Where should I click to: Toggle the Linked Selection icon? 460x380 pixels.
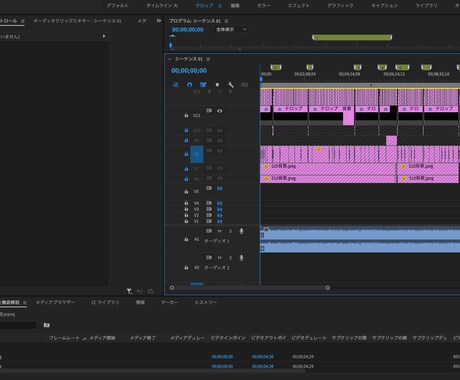point(203,85)
